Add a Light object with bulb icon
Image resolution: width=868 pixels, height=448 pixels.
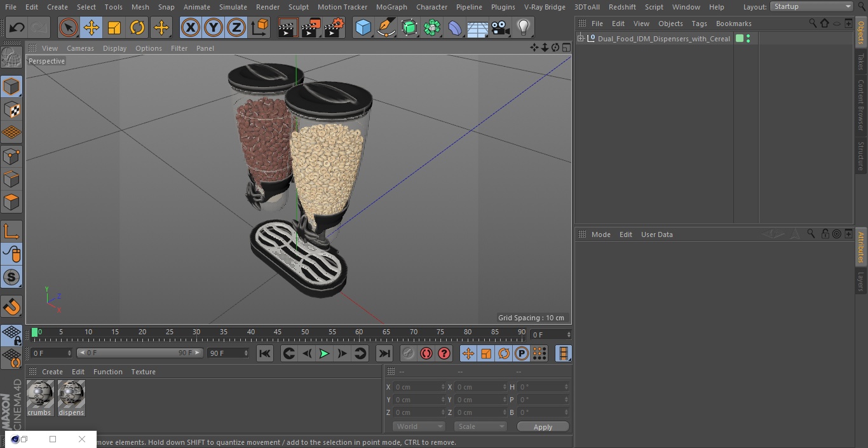(523, 27)
